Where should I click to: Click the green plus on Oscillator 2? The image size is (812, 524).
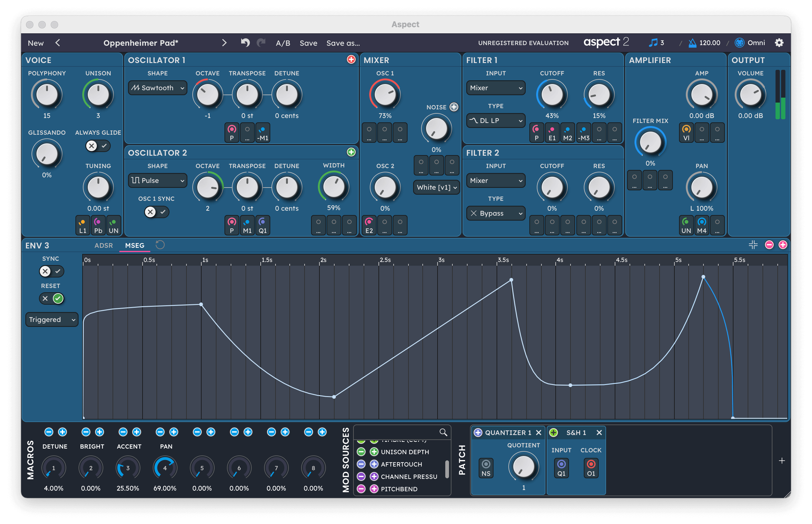pos(351,152)
